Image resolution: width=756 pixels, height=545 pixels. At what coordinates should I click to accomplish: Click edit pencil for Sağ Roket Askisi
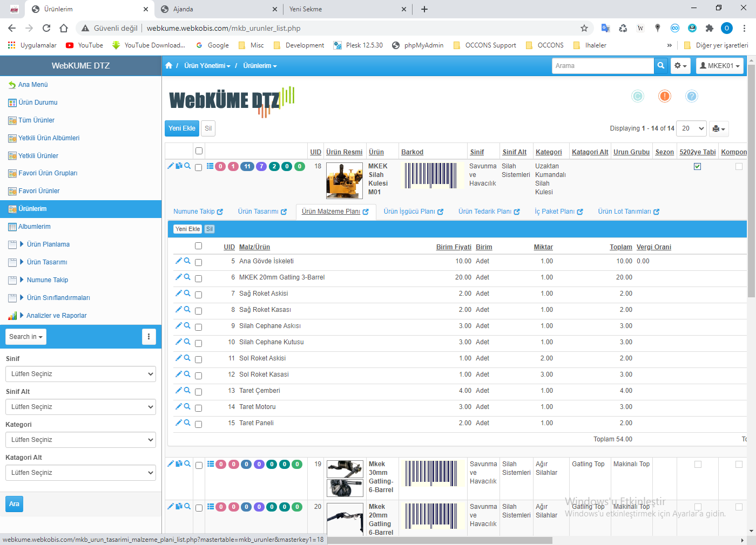click(x=179, y=293)
